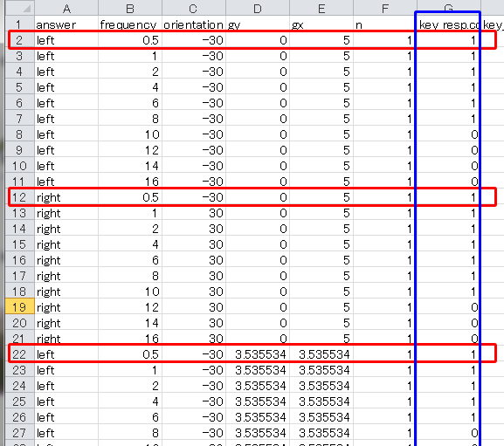
Task: Select cell B11 with value 16
Action: click(130, 182)
